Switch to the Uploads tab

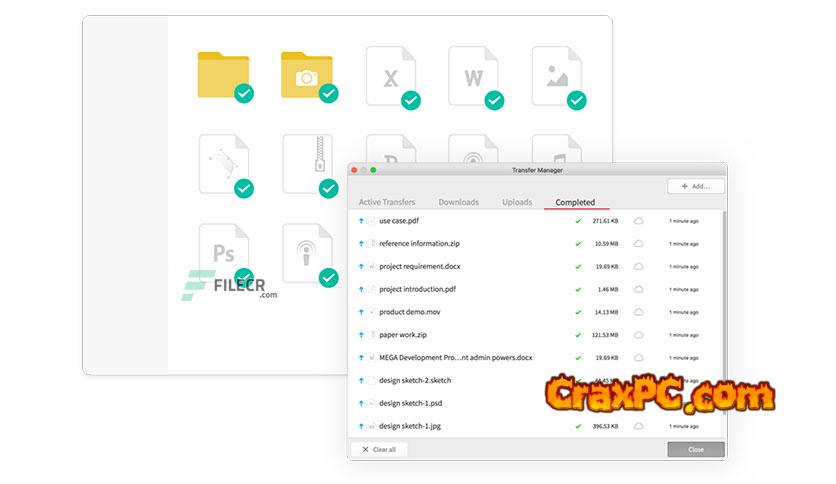click(x=517, y=202)
